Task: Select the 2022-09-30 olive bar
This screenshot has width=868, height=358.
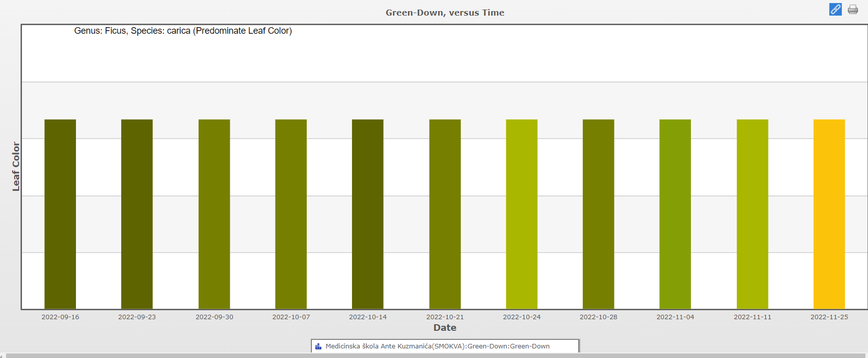Action: [x=214, y=214]
